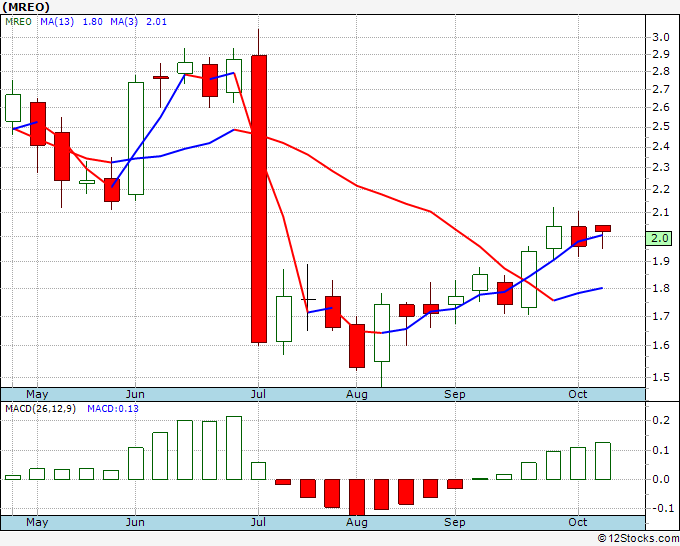
Task: Click the MACD:0.13 value label
Action: pos(113,409)
